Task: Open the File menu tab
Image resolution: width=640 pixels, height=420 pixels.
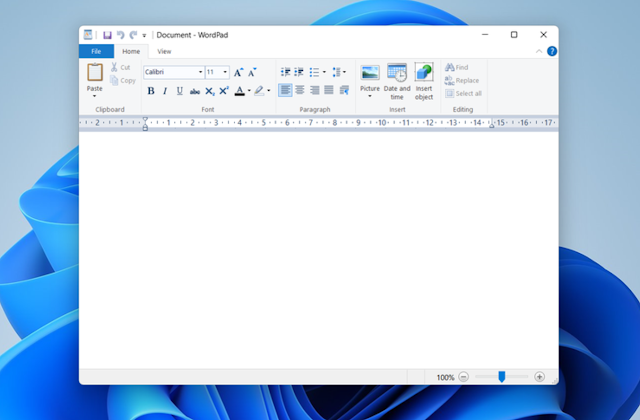Action: (96, 51)
